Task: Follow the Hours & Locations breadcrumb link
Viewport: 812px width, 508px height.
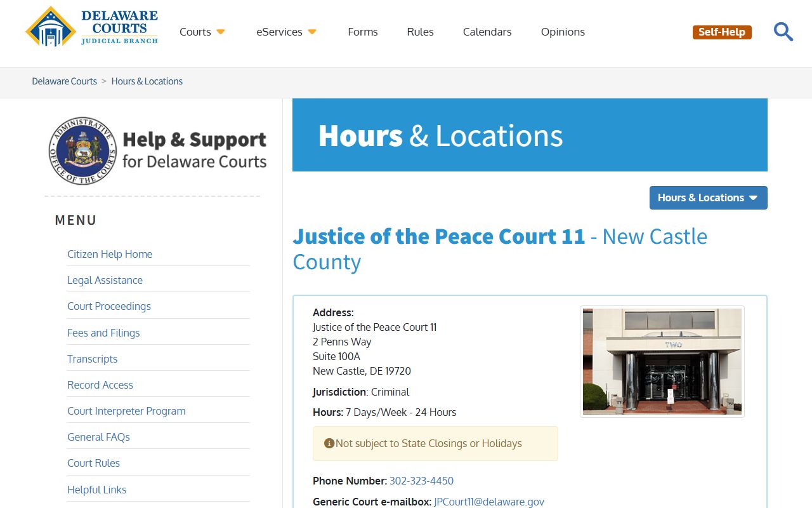Action: point(147,81)
